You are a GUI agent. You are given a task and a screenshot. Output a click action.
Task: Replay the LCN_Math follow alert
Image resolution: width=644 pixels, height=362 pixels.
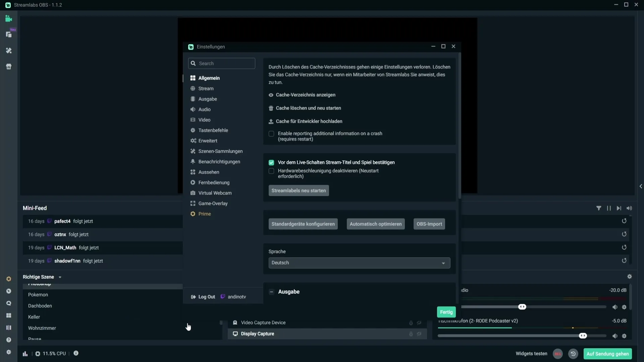click(x=624, y=247)
